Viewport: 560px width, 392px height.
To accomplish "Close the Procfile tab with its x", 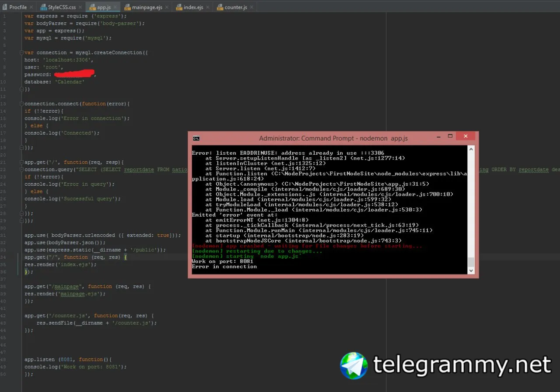I will pyautogui.click(x=31, y=7).
